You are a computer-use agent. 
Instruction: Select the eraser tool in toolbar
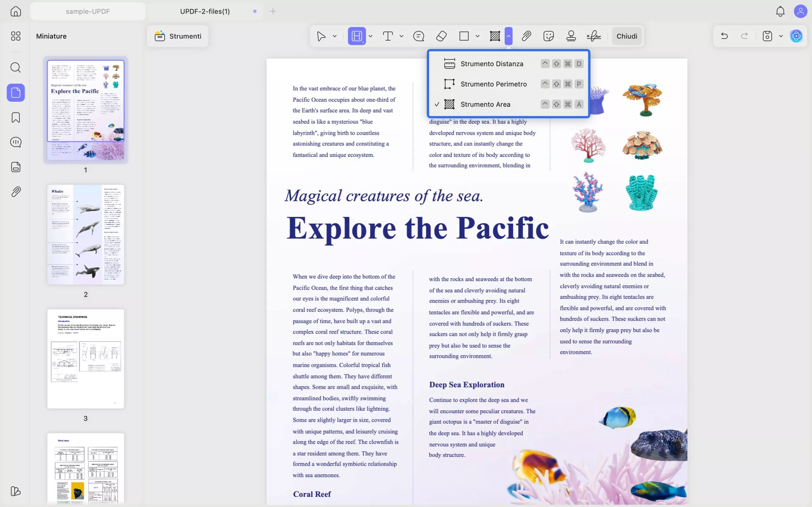pos(441,36)
